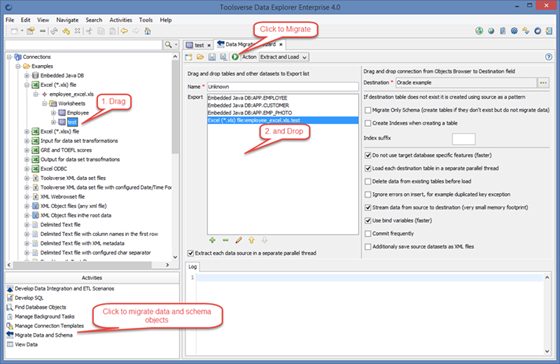
Task: Uncheck Use bind variables (faster)
Action: pos(368,221)
